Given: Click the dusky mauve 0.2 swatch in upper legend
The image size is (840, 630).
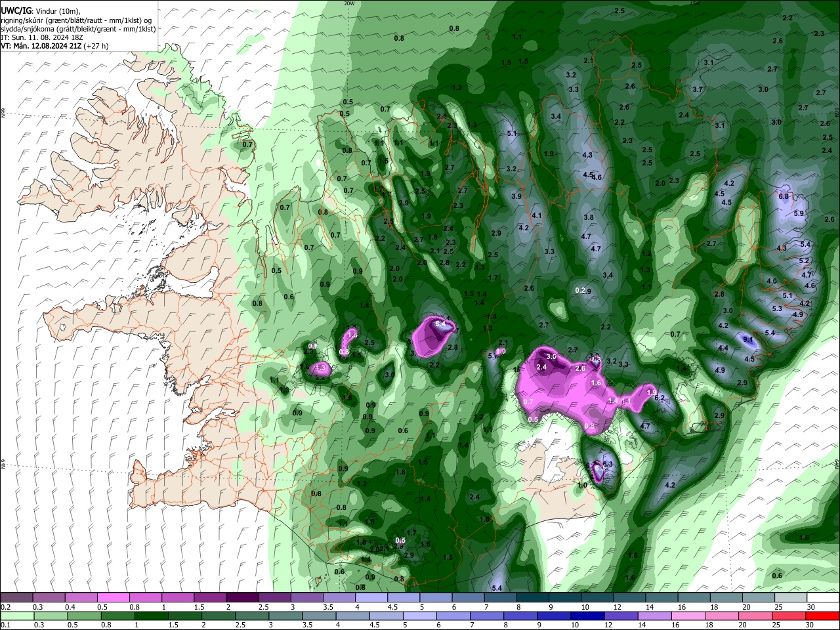Looking at the screenshot, I should [x=16, y=598].
